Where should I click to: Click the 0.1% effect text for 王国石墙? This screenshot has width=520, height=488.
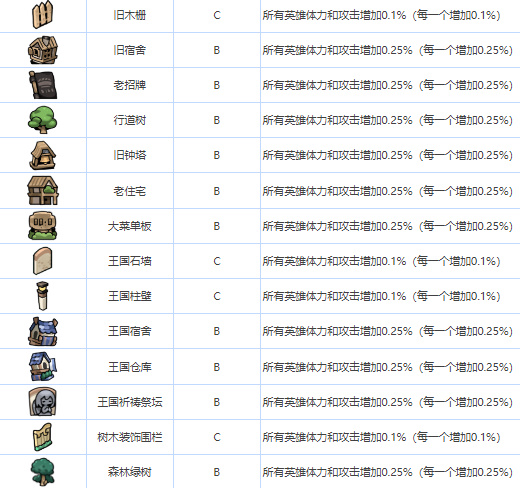pos(381,261)
